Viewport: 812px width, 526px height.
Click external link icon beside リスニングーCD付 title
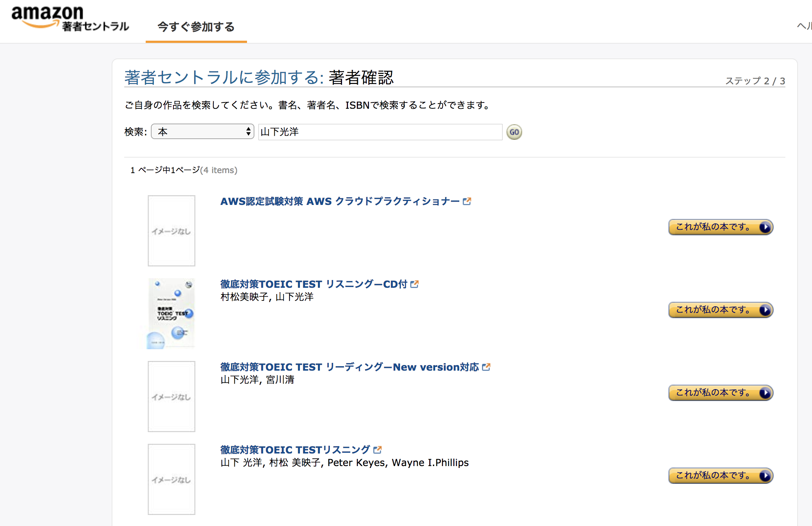415,284
